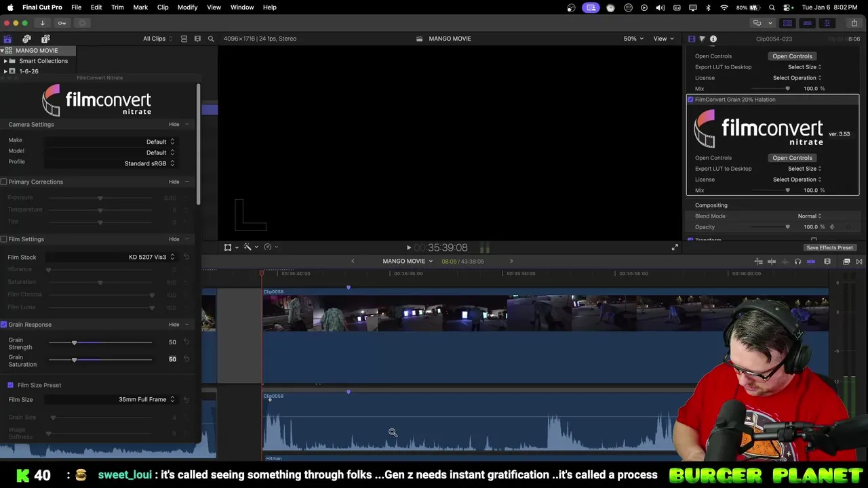
Task: Open the File menu
Action: pos(77,7)
